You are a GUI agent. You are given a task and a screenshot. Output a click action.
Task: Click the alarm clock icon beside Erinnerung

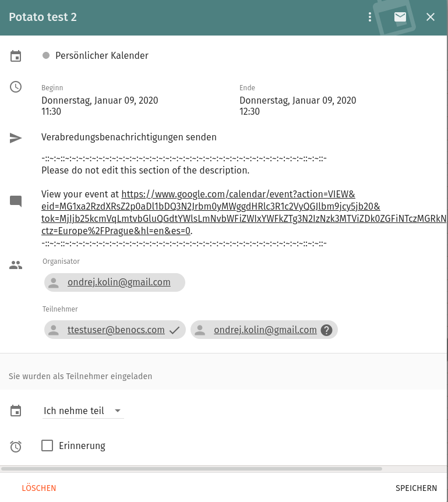pos(16,447)
